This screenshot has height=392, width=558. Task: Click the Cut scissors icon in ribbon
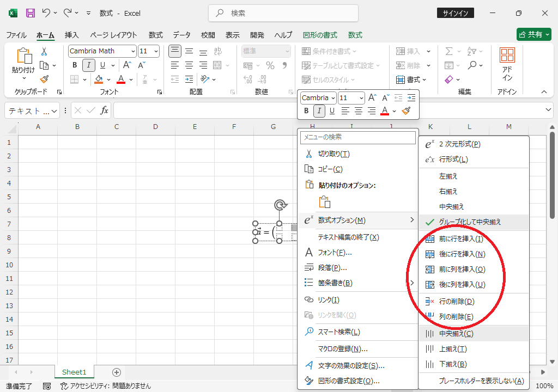point(44,51)
